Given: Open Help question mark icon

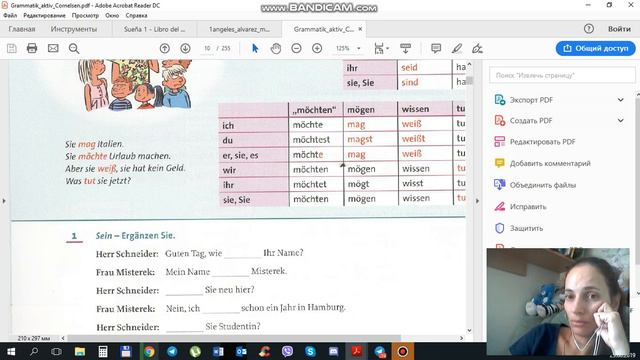Looking at the screenshot, I should [x=589, y=29].
